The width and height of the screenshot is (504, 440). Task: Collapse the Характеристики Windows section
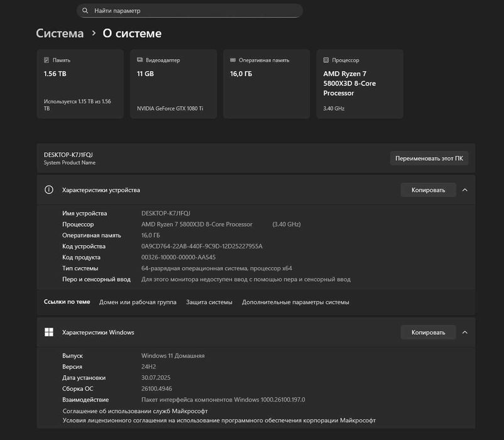tap(465, 333)
